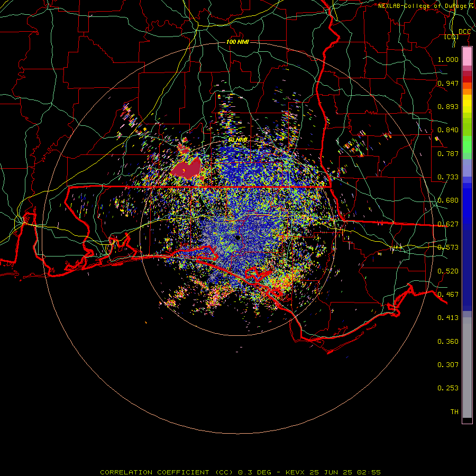This screenshot has height=476, width=476.
Task: Click the 0.733 color scale value
Action: pos(448,177)
